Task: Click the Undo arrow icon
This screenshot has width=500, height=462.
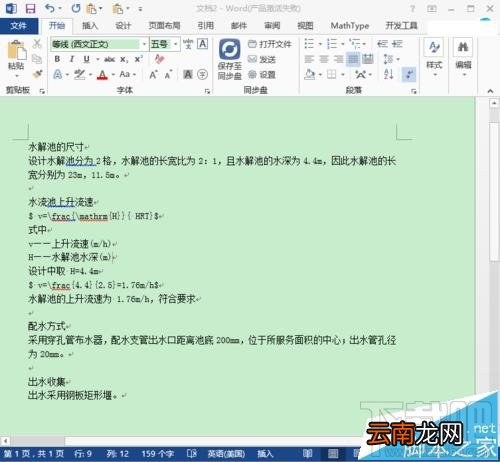Action: 50,8
